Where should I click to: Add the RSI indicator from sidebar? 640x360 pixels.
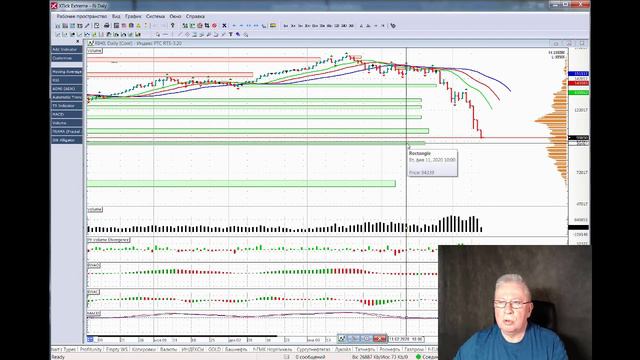point(67,80)
